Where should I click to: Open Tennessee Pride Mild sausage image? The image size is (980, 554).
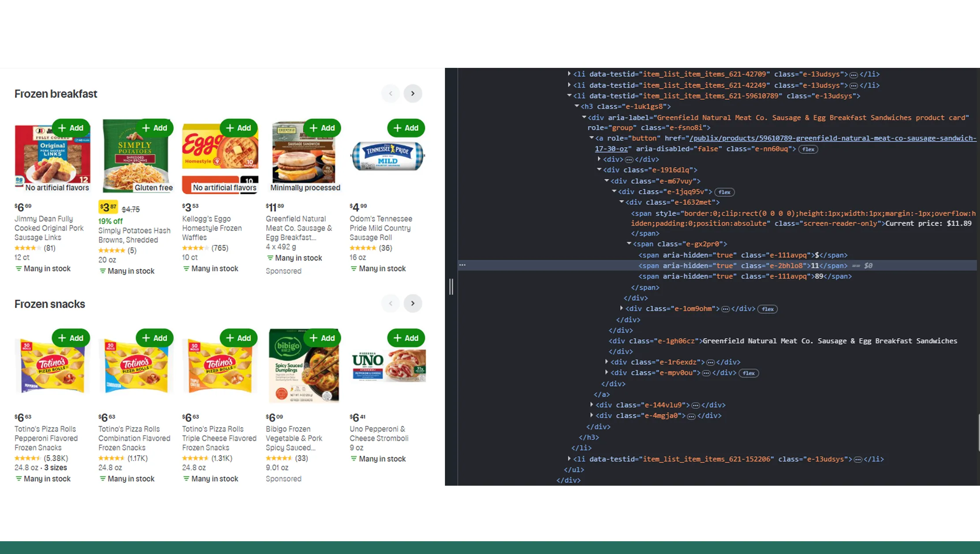tap(388, 156)
